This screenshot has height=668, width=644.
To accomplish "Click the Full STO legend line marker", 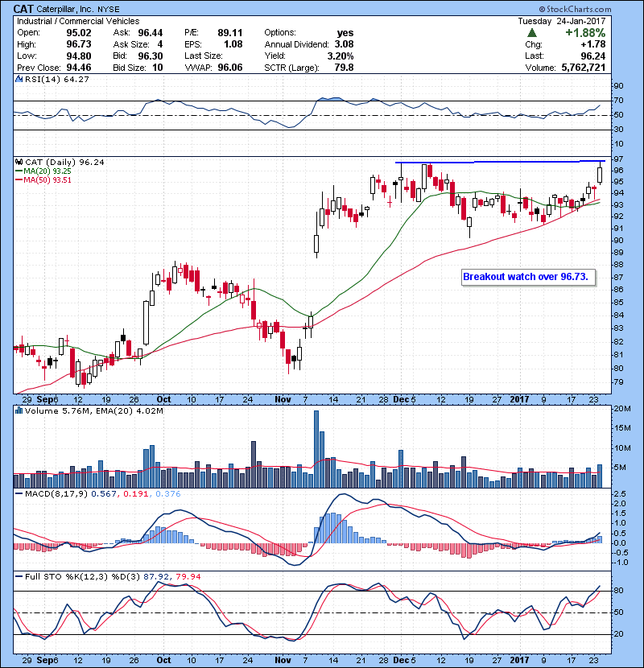I will click(19, 576).
